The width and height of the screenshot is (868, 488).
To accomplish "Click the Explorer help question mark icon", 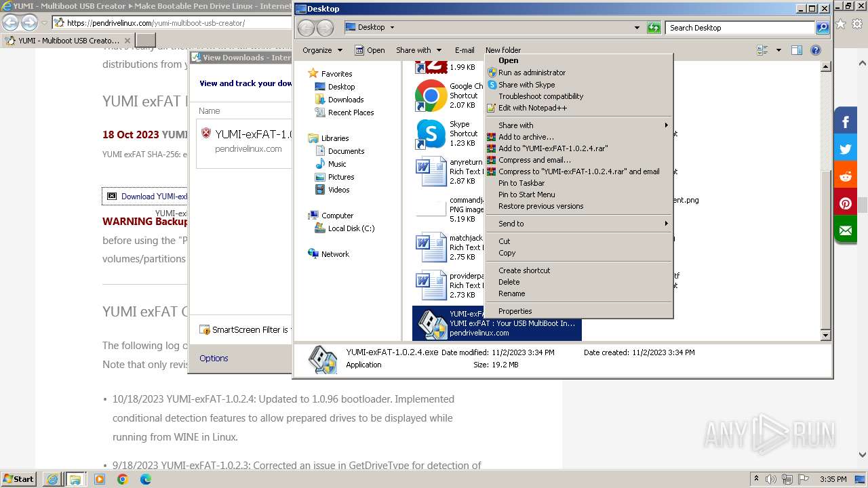I will (x=816, y=50).
